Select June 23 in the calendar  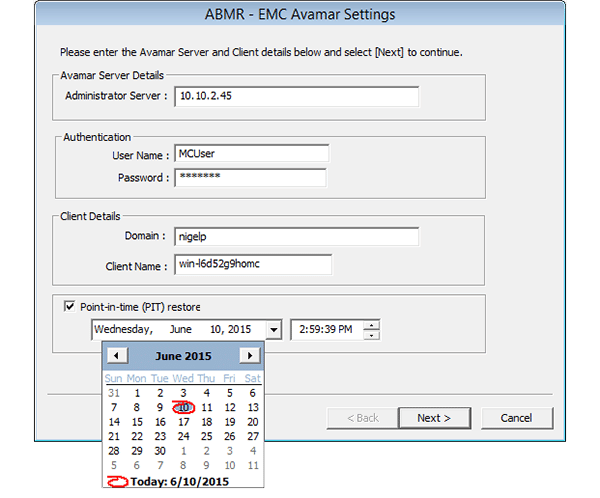[160, 437]
